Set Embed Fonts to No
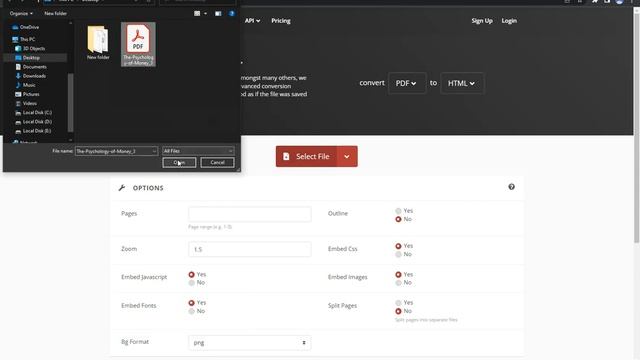 coord(191,311)
